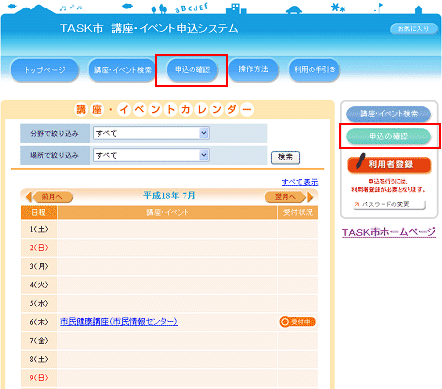Viewport: 442px width, 389px height.
Task: Click the 日程 column header
Action: coord(39,212)
